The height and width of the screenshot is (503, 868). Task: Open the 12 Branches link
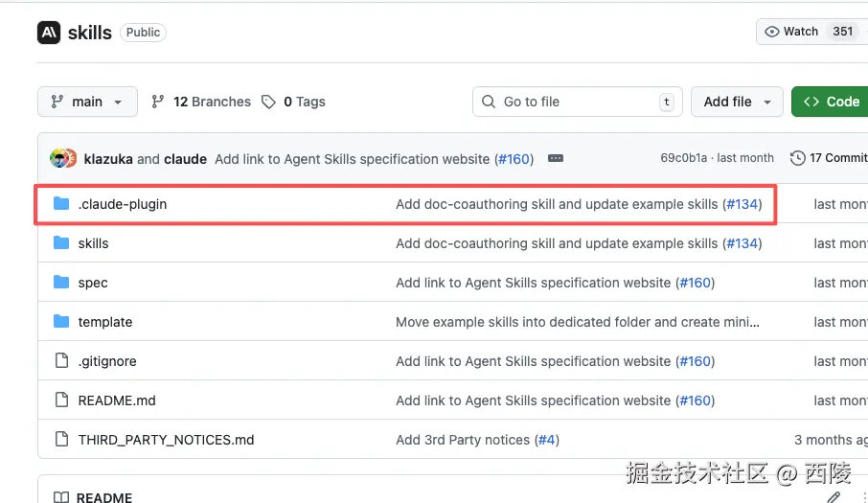coord(201,102)
